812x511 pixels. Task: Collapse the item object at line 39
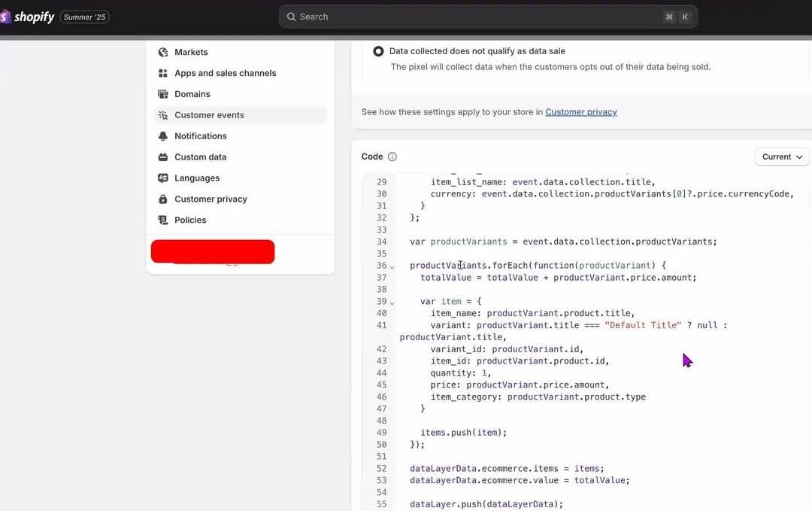tap(391, 301)
